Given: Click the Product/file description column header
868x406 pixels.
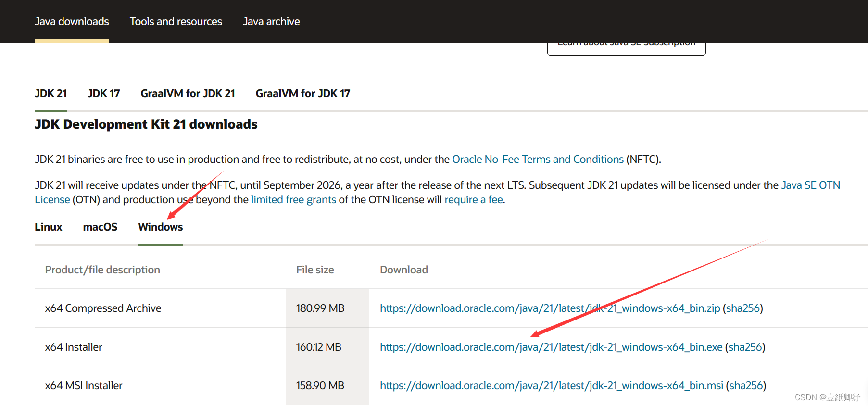Looking at the screenshot, I should point(102,270).
